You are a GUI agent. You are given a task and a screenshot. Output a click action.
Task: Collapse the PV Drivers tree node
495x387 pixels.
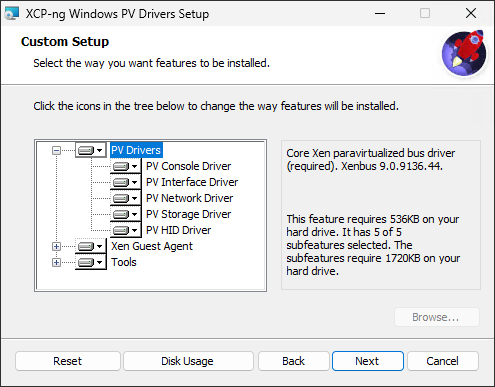tap(56, 150)
